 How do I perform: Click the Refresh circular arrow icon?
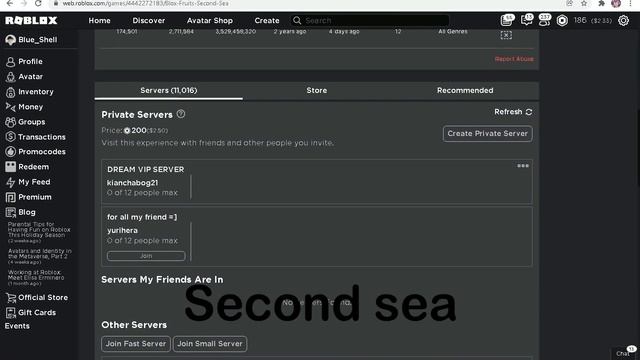[x=529, y=112]
